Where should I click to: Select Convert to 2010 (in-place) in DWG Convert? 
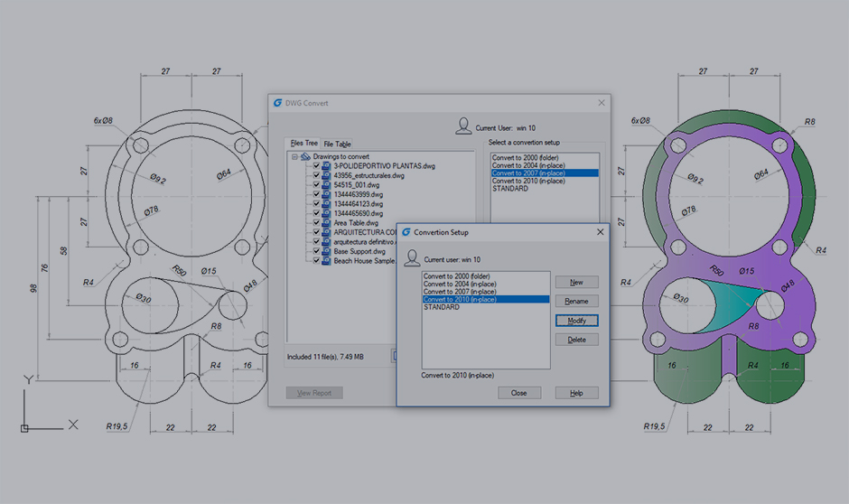pyautogui.click(x=545, y=181)
